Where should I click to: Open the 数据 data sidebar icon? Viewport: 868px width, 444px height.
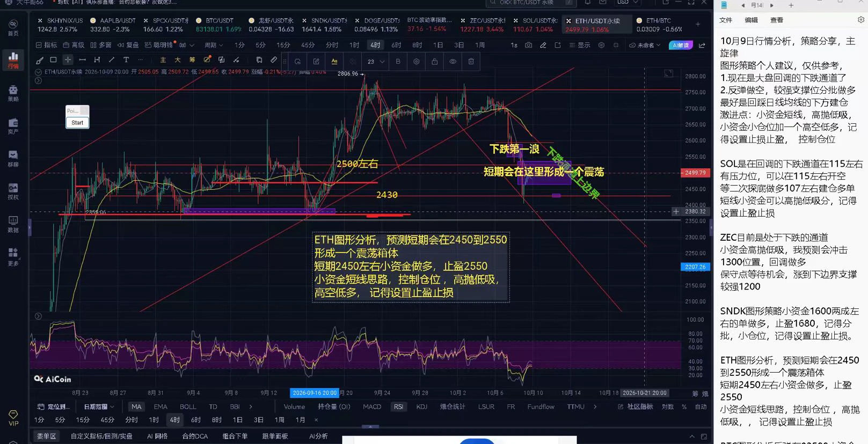point(13,224)
